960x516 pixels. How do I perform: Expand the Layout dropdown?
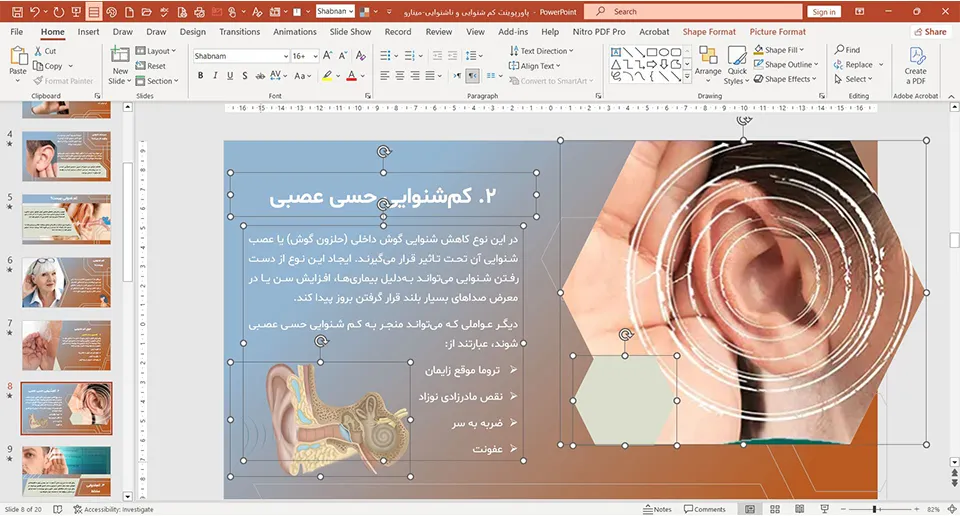[x=156, y=51]
